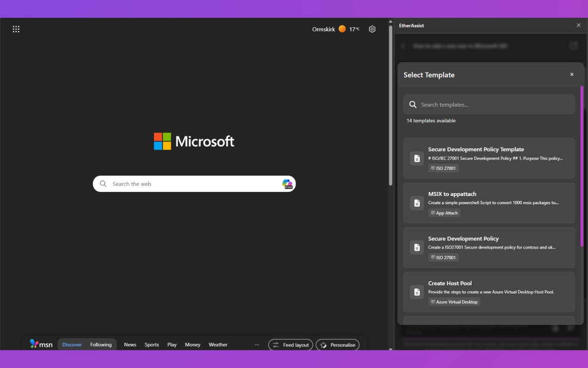This screenshot has height=368, width=588.
Task: Click the msn logo
Action: pyautogui.click(x=41, y=344)
